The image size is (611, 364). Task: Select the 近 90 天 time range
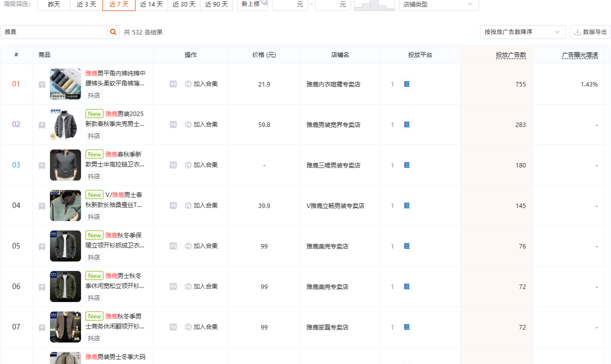[216, 4]
